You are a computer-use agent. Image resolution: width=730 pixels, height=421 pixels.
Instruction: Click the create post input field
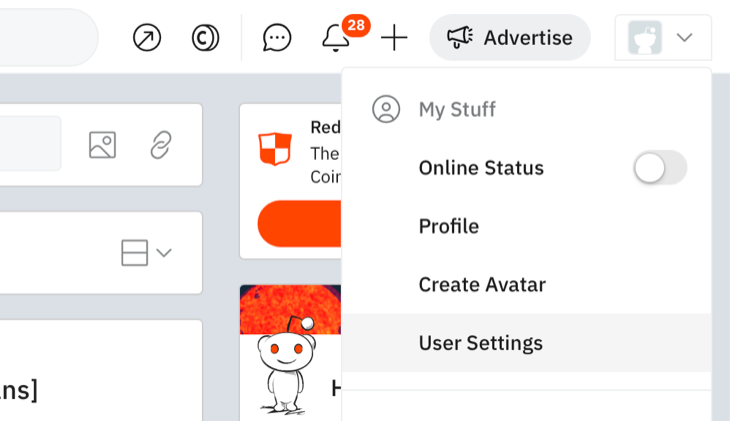click(x=30, y=143)
